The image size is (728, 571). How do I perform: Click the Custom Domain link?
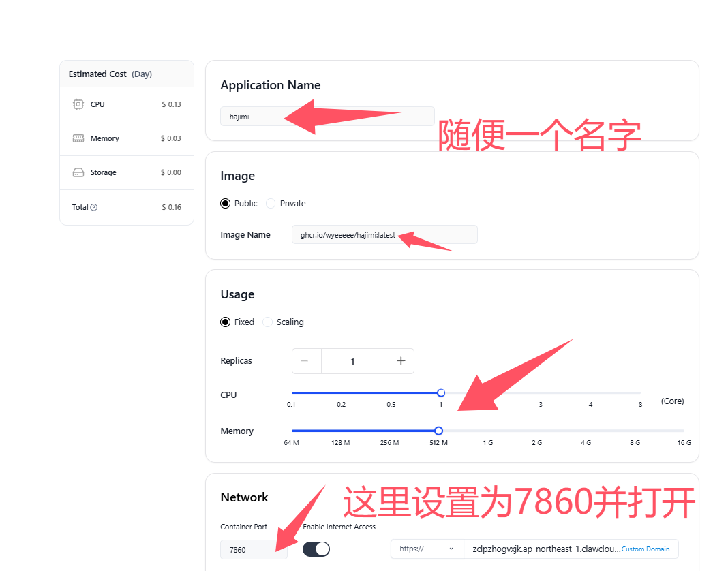point(645,549)
